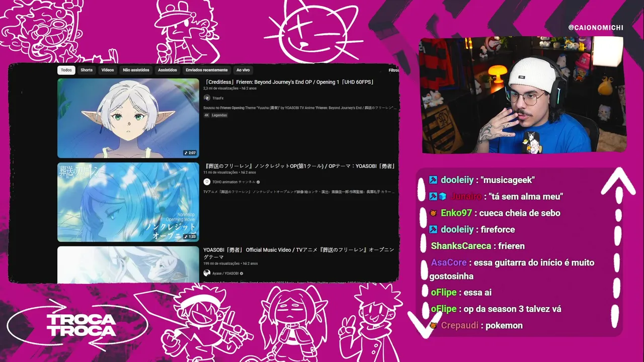Click the Creditless Frieren Opening 1 UHD title
Screen dimensions: 644x362
pos(290,82)
